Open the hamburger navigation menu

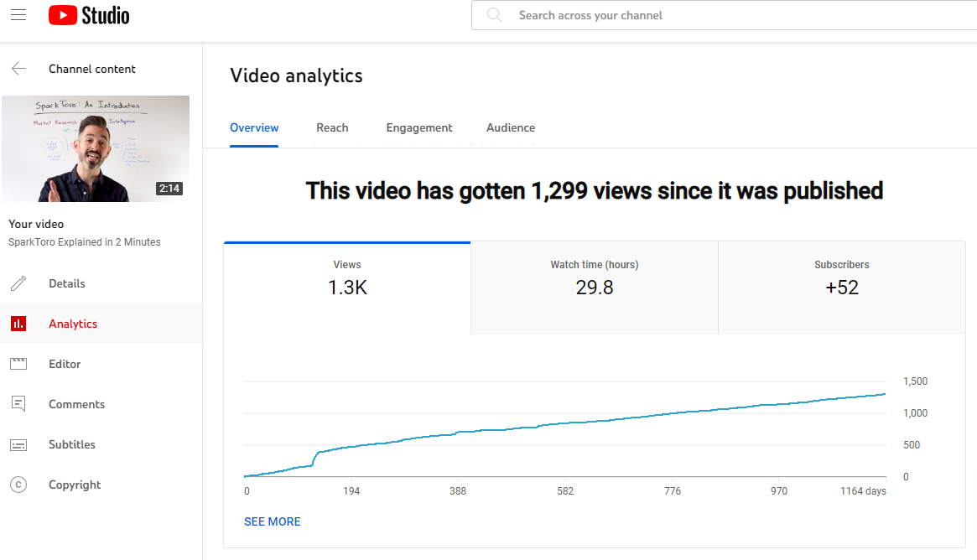coord(18,15)
